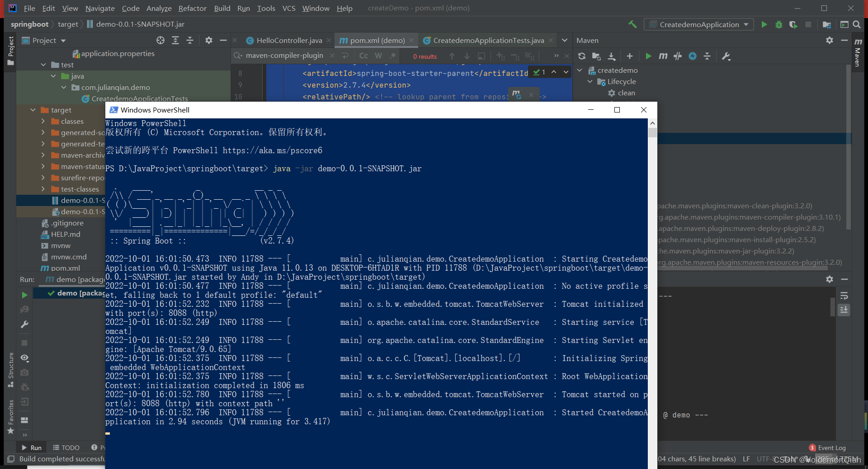Toggle the Favorites side panel tab
Image resolution: width=868 pixels, height=469 pixels.
(x=11, y=417)
